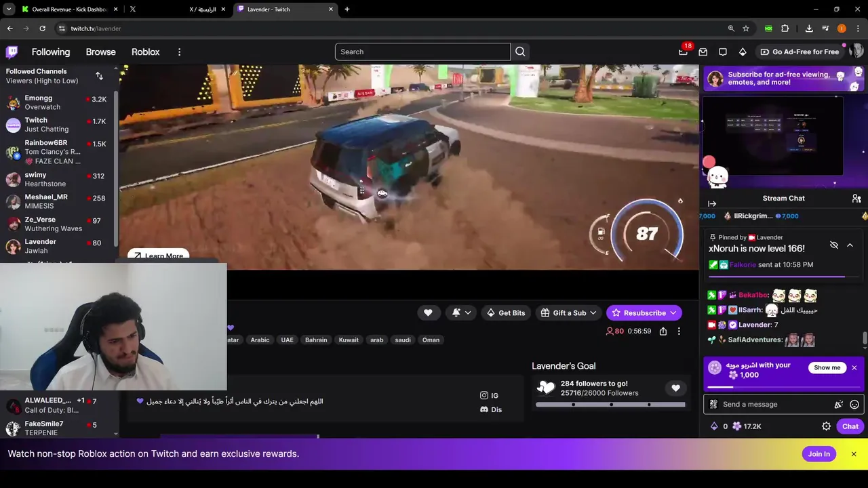Open the emote picker in chat

(x=854, y=405)
